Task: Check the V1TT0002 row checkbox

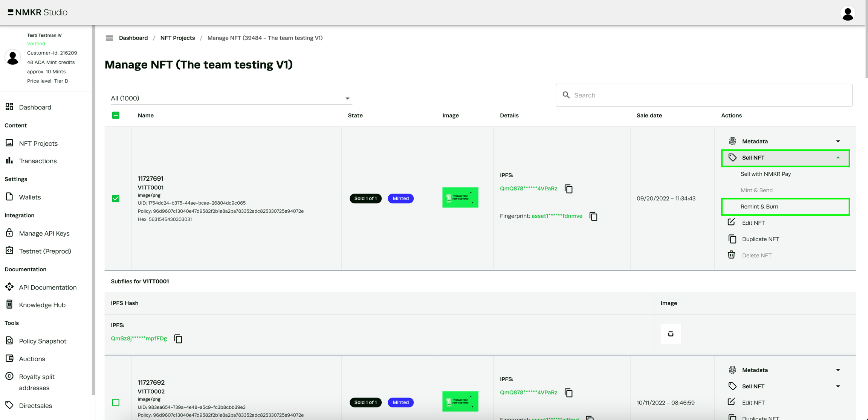Action: tap(116, 402)
